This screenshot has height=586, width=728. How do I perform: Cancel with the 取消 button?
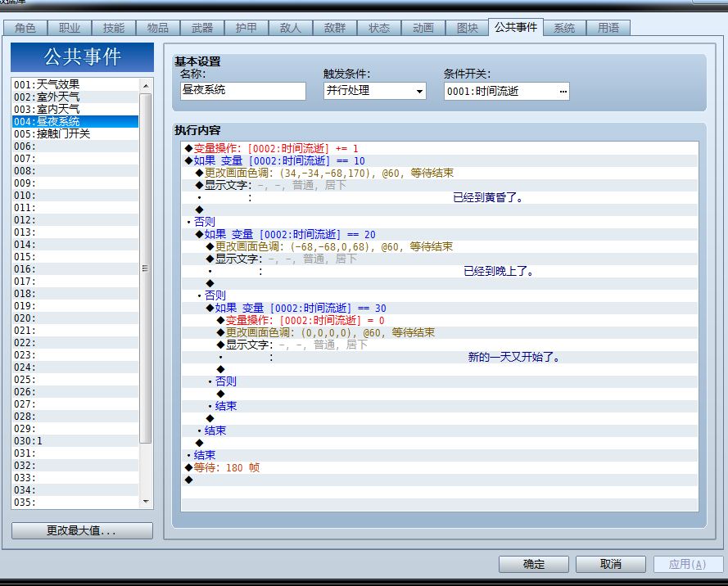pyautogui.click(x=611, y=564)
